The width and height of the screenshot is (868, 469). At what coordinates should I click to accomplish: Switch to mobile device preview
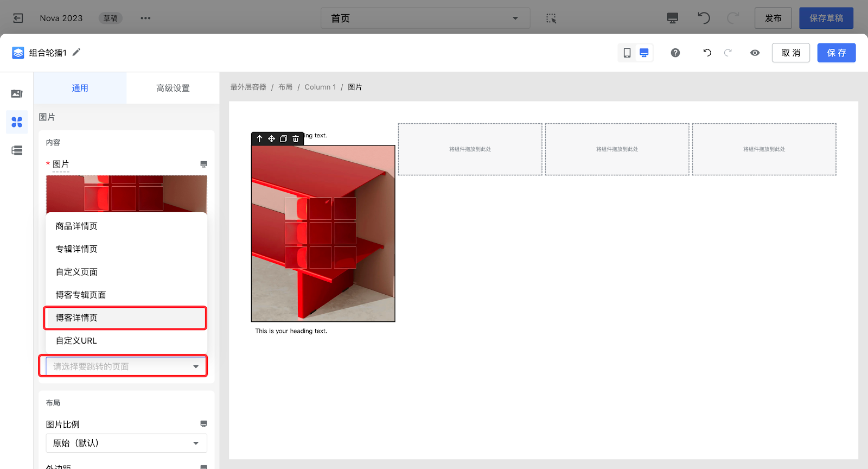pos(627,53)
